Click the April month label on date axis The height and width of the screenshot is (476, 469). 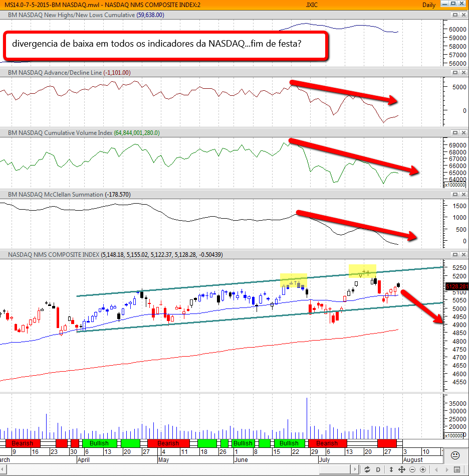click(x=83, y=459)
